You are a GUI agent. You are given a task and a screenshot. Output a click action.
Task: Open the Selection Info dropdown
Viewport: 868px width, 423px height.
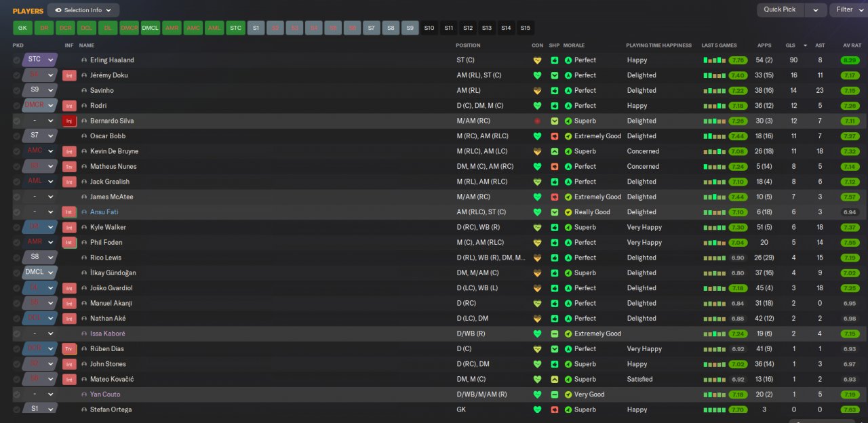(x=83, y=10)
